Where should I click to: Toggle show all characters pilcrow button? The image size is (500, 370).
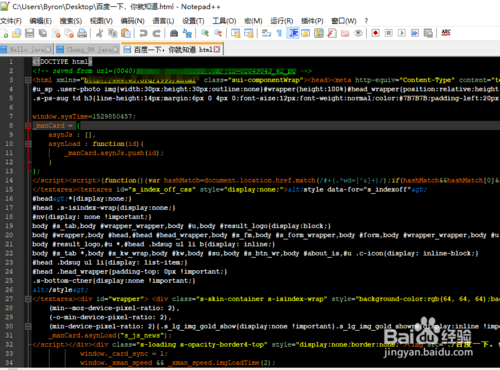(279, 33)
